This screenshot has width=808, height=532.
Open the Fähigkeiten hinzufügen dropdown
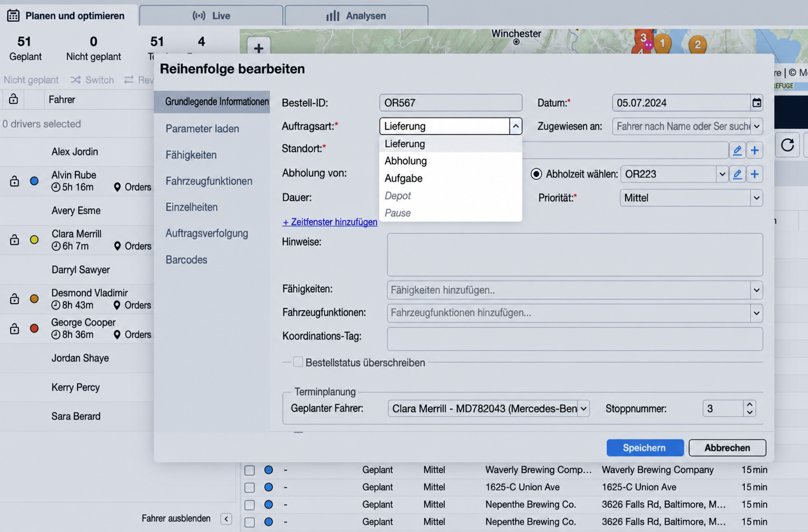point(756,290)
